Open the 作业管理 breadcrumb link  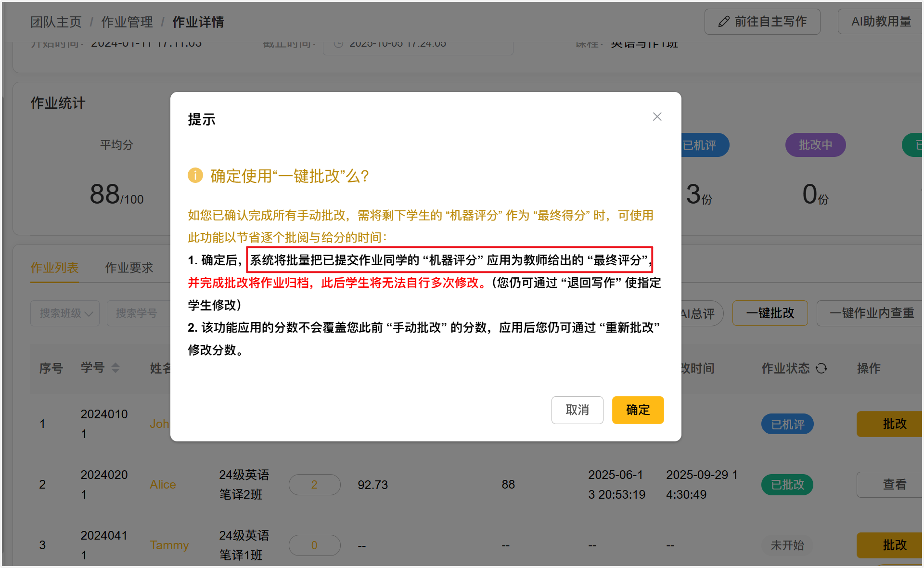pyautogui.click(x=127, y=22)
